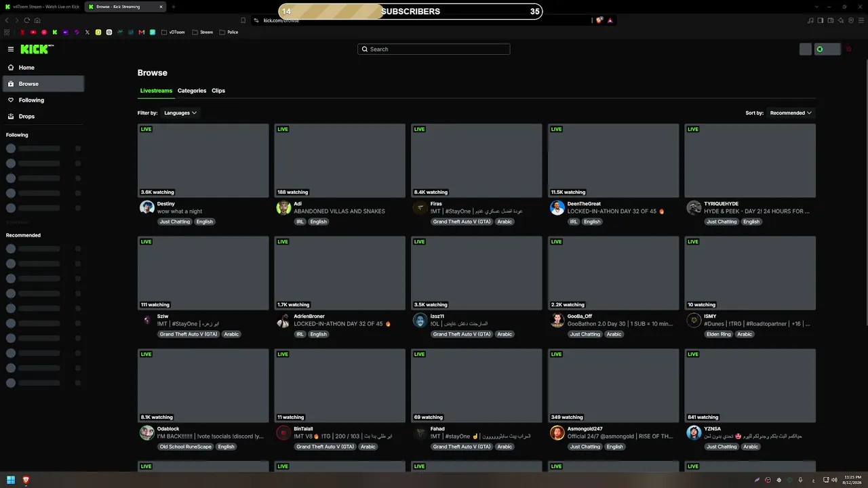
Task: Click ISMY's channel avatar
Action: 694,320
